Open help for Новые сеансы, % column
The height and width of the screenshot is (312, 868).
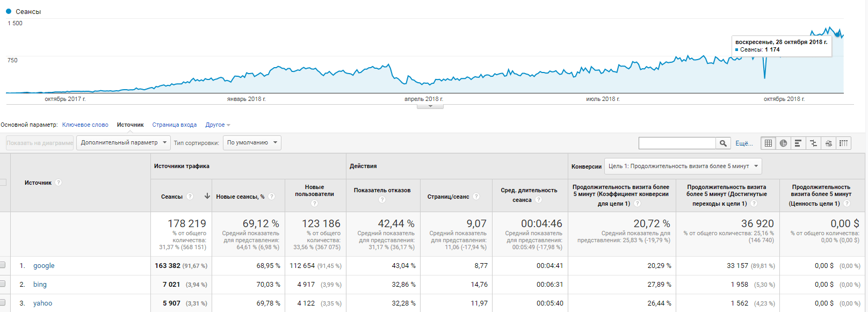pos(272,197)
